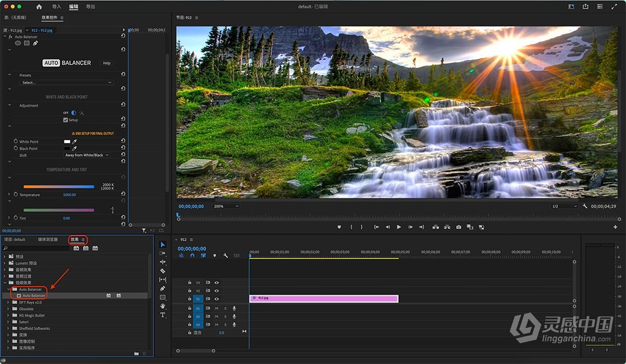Select the 912.jpg clip on timeline

[324, 298]
